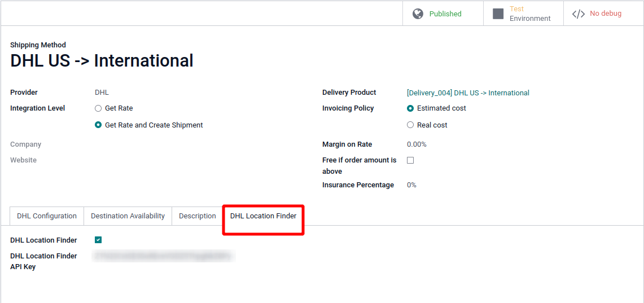644x303 pixels.
Task: Click the Provider label
Action: (24, 93)
